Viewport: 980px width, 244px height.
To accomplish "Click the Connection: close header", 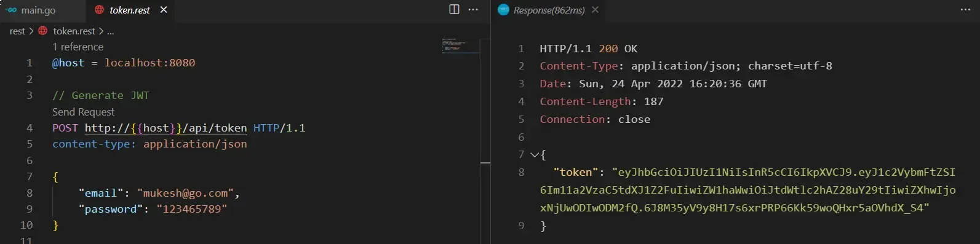I will click(x=595, y=119).
